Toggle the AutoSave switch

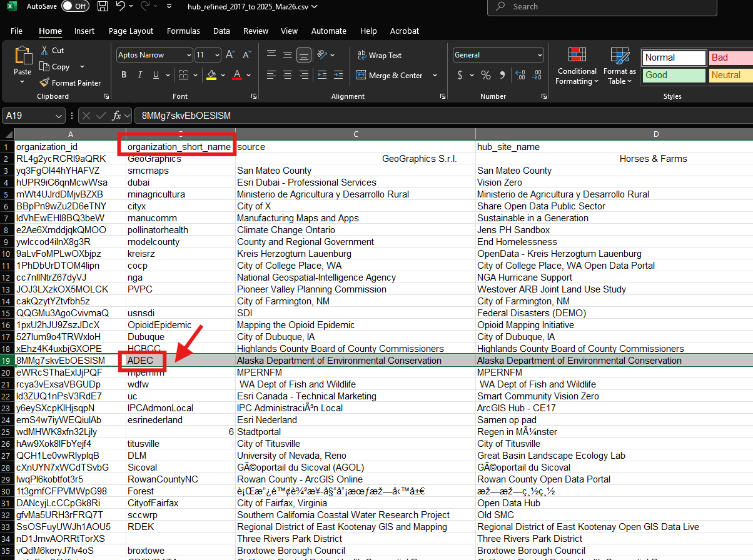click(75, 6)
